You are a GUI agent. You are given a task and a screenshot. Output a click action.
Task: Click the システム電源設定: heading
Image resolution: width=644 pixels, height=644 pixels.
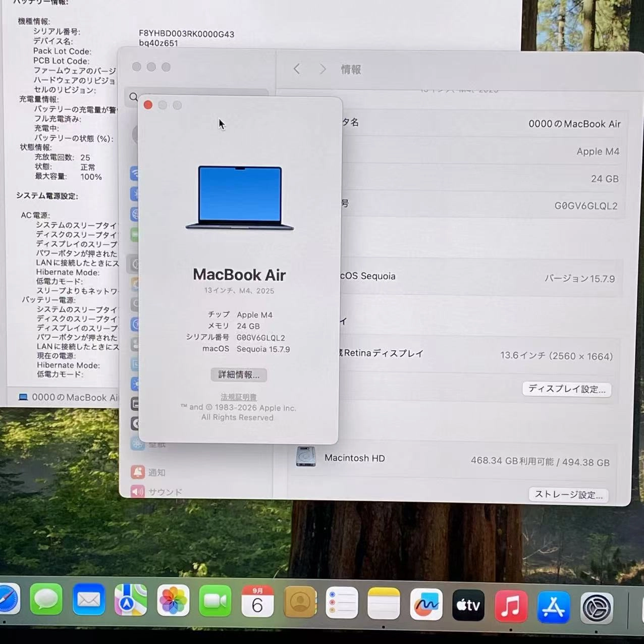click(x=47, y=196)
